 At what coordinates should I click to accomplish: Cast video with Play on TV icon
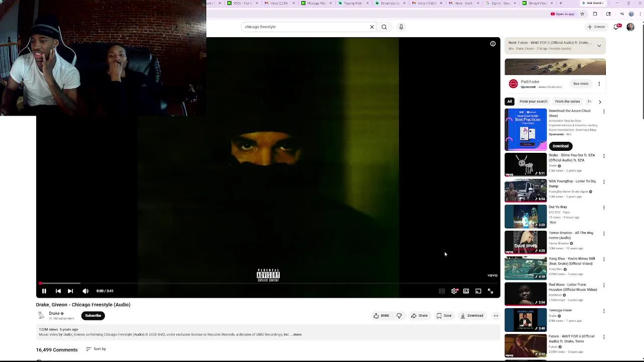[x=478, y=291]
